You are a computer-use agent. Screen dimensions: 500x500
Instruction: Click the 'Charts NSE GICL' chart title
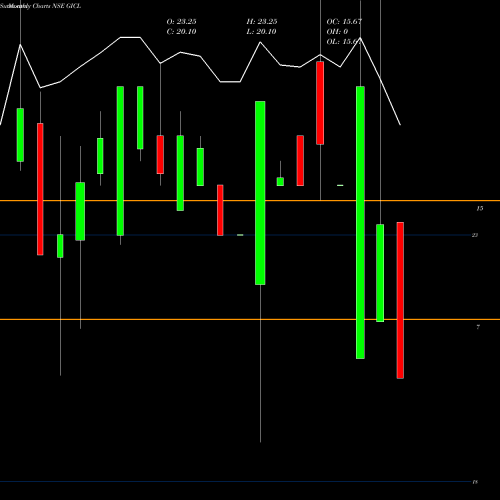pos(57,6)
